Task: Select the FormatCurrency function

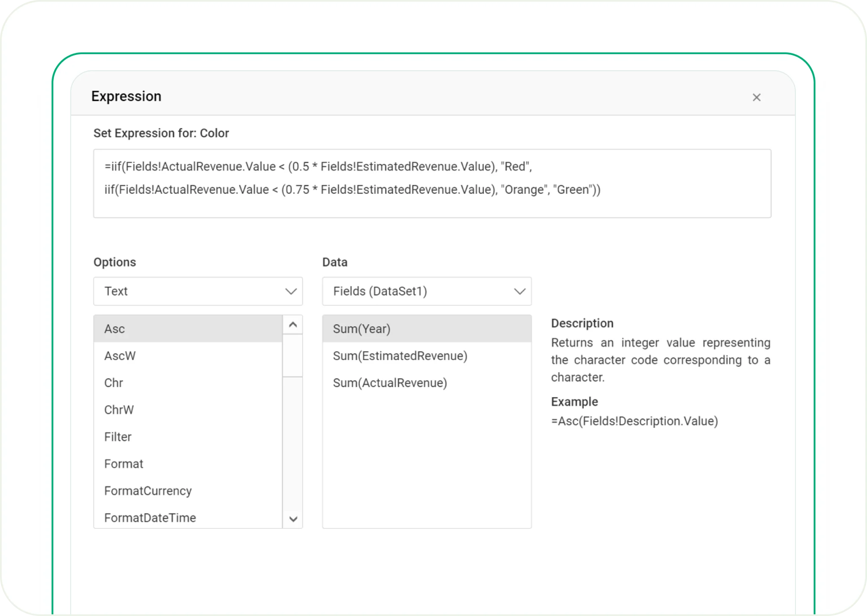Action: 148,491
